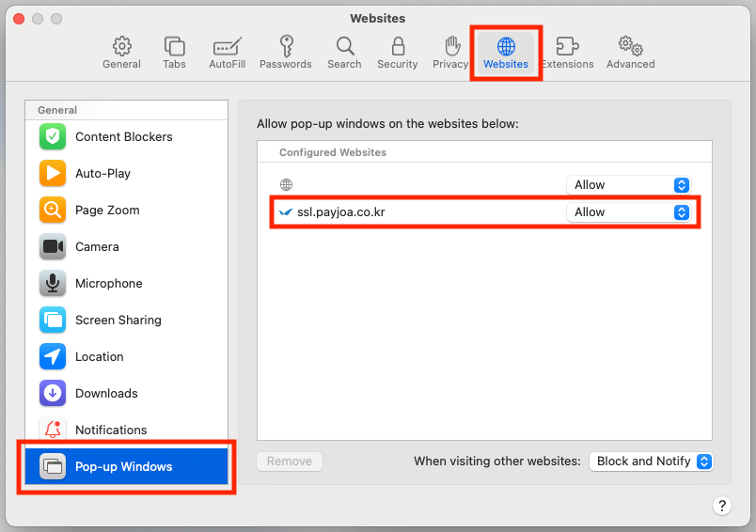The height and width of the screenshot is (532, 756).
Task: Switch to the Tabs preferences pane
Action: click(x=174, y=53)
